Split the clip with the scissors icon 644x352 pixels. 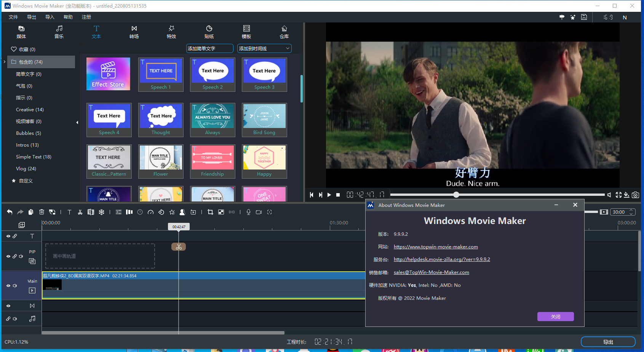(x=80, y=212)
